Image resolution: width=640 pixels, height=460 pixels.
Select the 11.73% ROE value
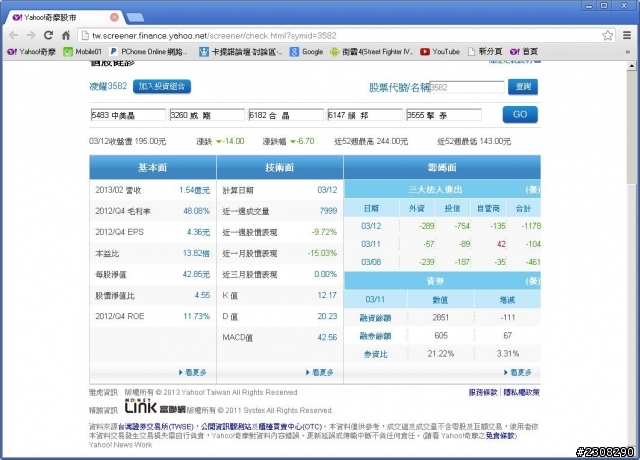(196, 316)
